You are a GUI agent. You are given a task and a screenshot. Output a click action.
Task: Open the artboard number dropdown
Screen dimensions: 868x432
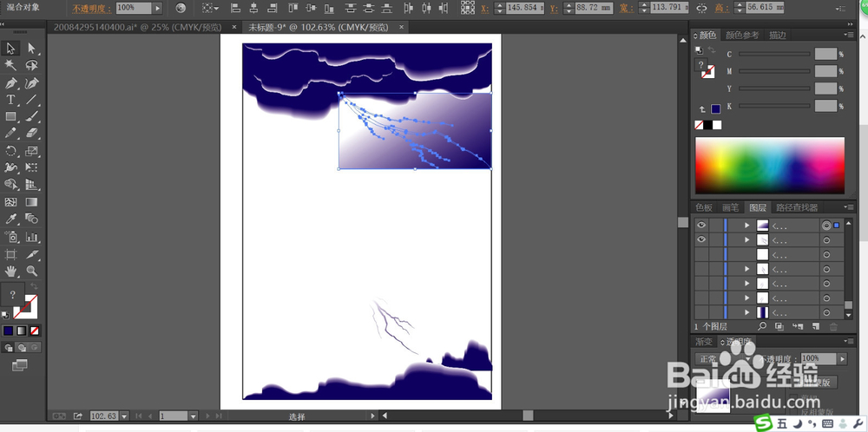tap(193, 416)
